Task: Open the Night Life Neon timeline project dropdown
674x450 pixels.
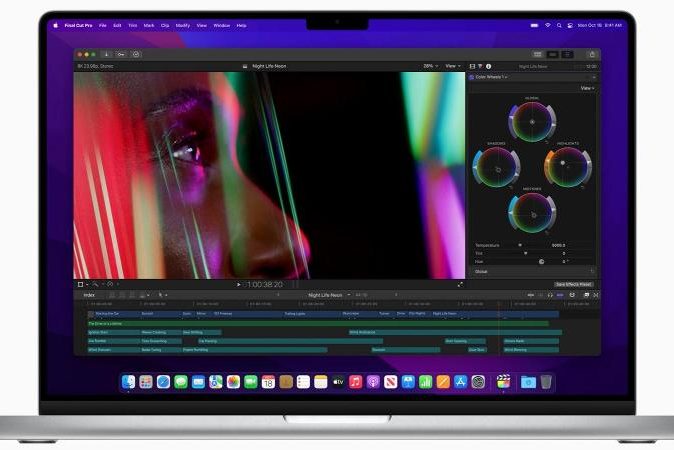Action: click(x=329, y=295)
